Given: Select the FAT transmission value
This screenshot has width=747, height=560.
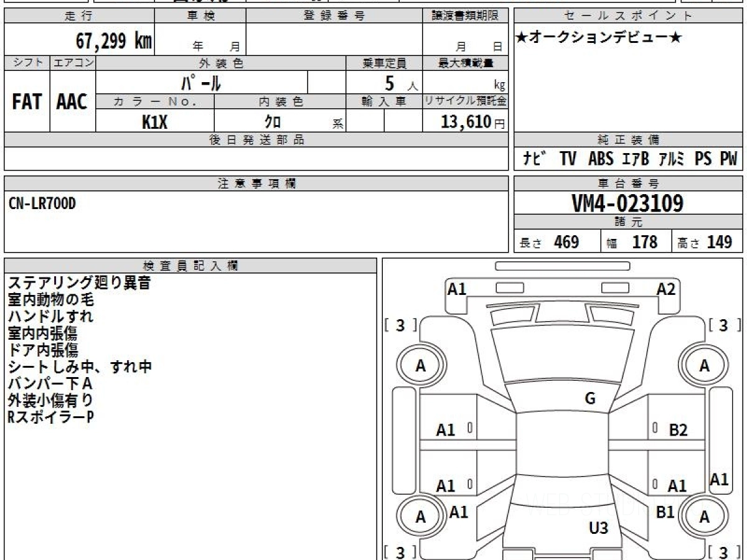Looking at the screenshot, I should (x=27, y=102).
